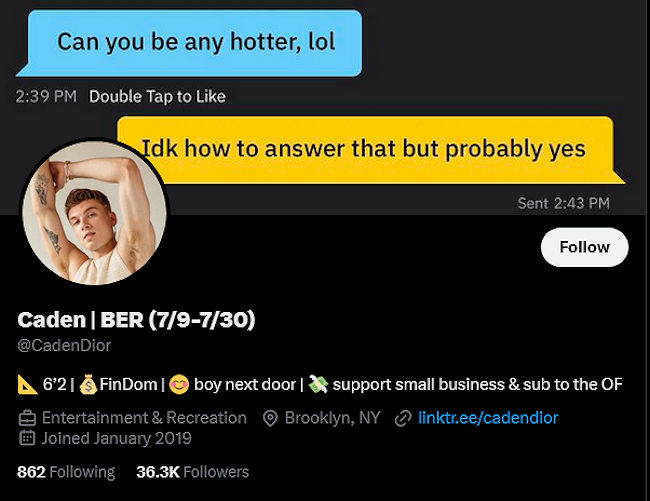Click the @CadenDior handle
This screenshot has height=501, width=650.
(x=64, y=345)
